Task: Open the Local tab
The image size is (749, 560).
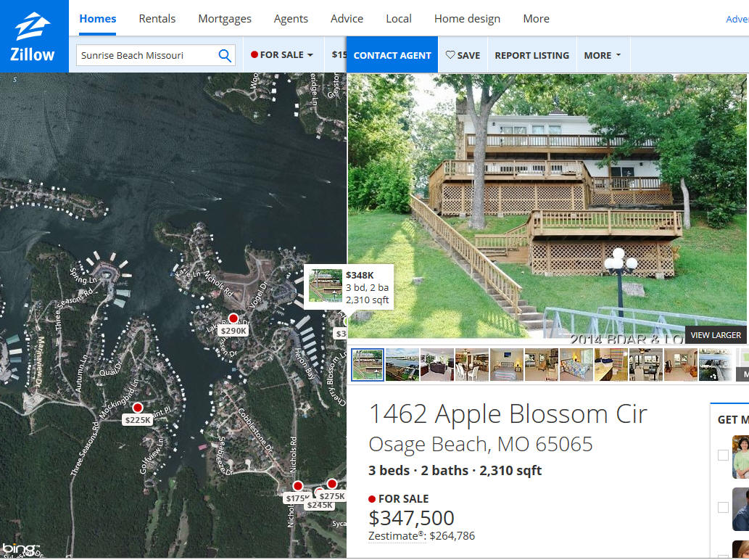Action: [x=398, y=19]
